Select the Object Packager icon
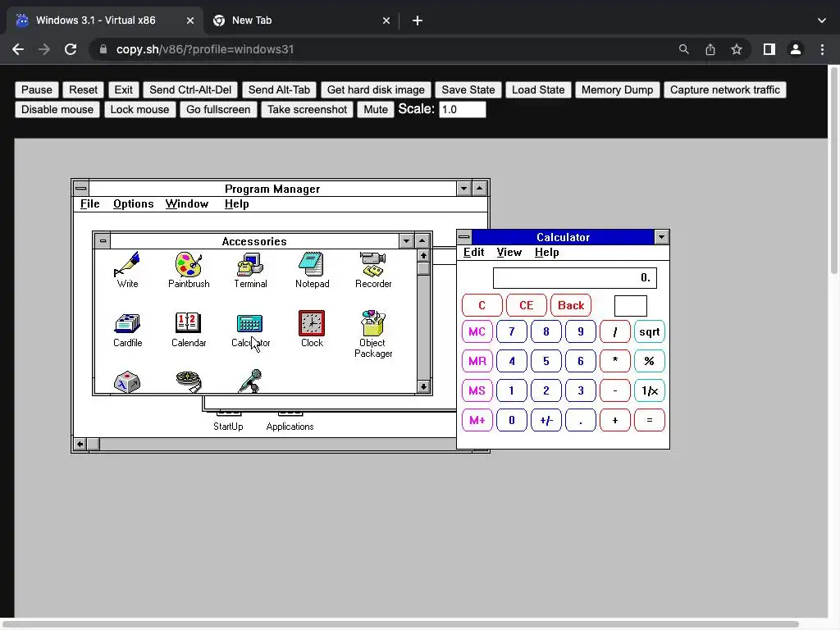The height and width of the screenshot is (630, 840). pos(373,333)
